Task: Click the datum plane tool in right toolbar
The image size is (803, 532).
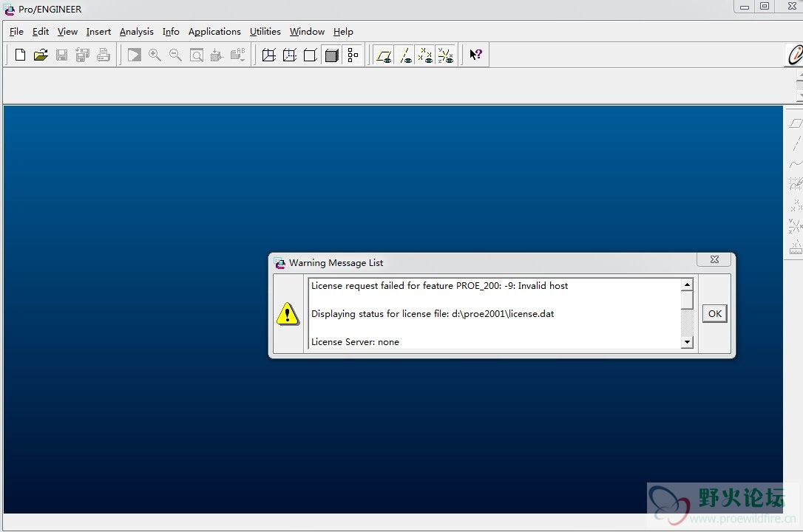Action: point(796,123)
